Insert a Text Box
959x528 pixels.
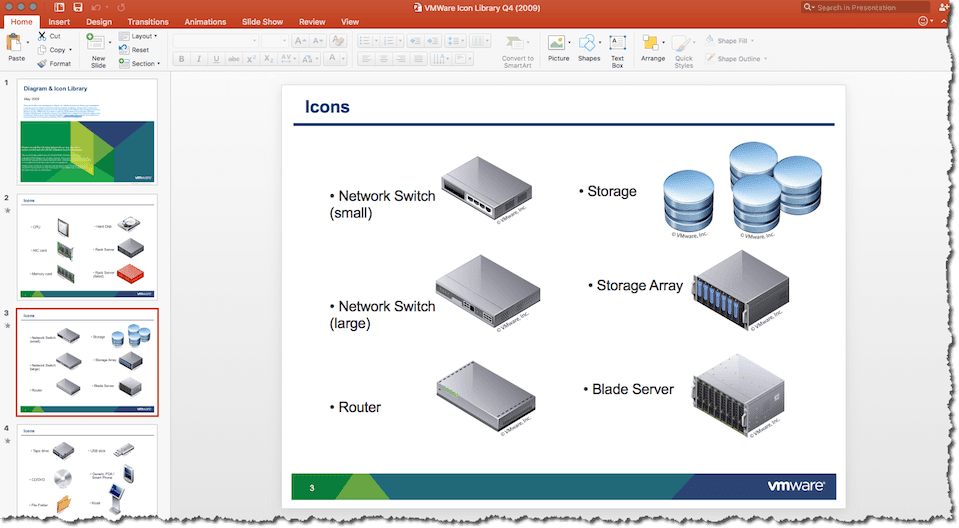point(617,43)
